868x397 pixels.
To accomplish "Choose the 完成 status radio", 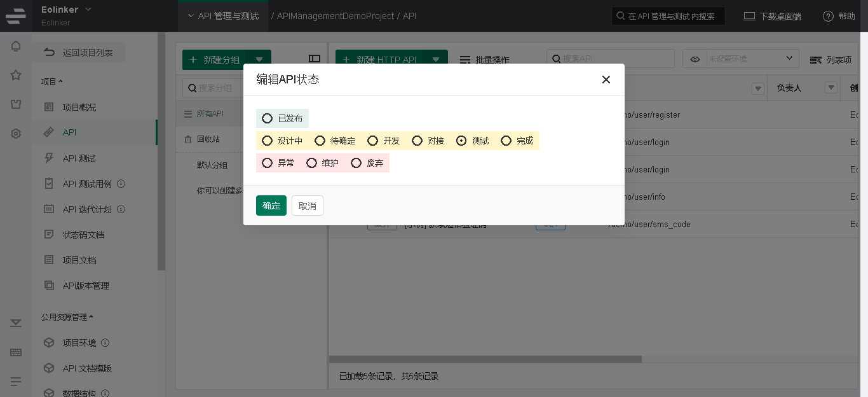I will coord(506,141).
